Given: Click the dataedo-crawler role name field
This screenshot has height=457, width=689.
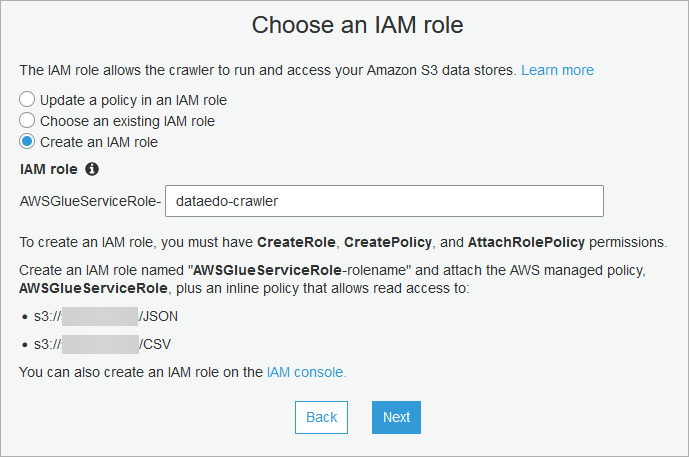Looking at the screenshot, I should pos(384,201).
